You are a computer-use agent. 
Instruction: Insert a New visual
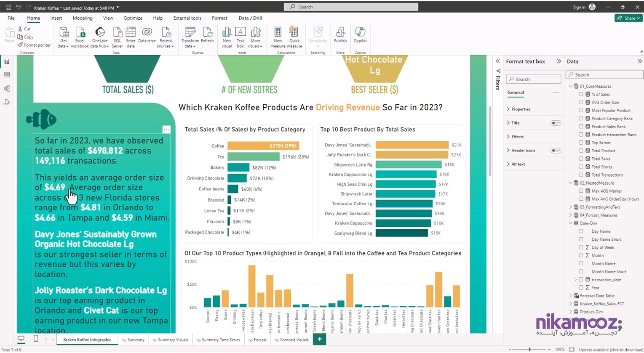click(227, 37)
